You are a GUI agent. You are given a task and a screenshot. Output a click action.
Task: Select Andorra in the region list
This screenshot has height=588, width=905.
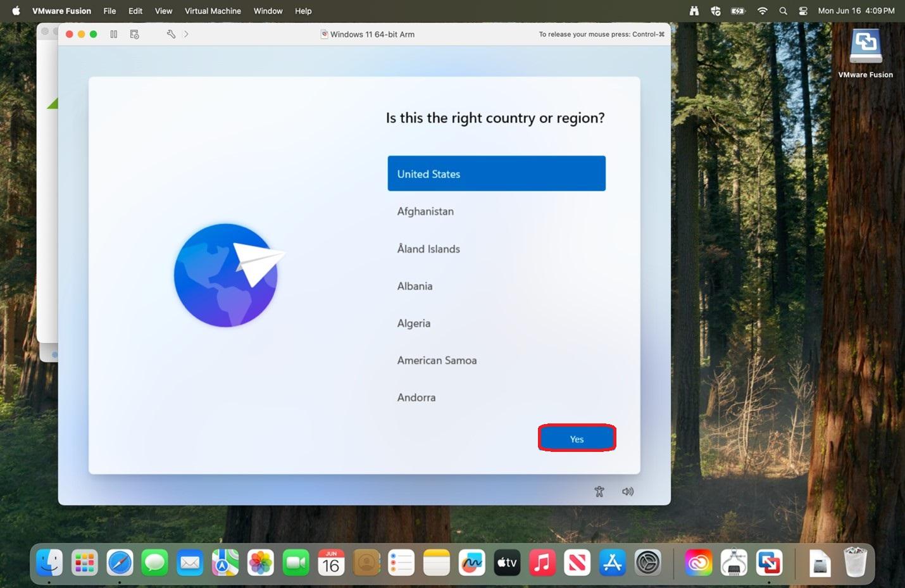click(x=496, y=397)
